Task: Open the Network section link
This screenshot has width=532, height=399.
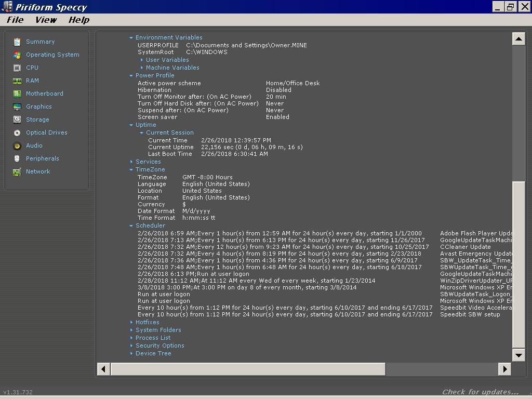Action: tap(38, 171)
